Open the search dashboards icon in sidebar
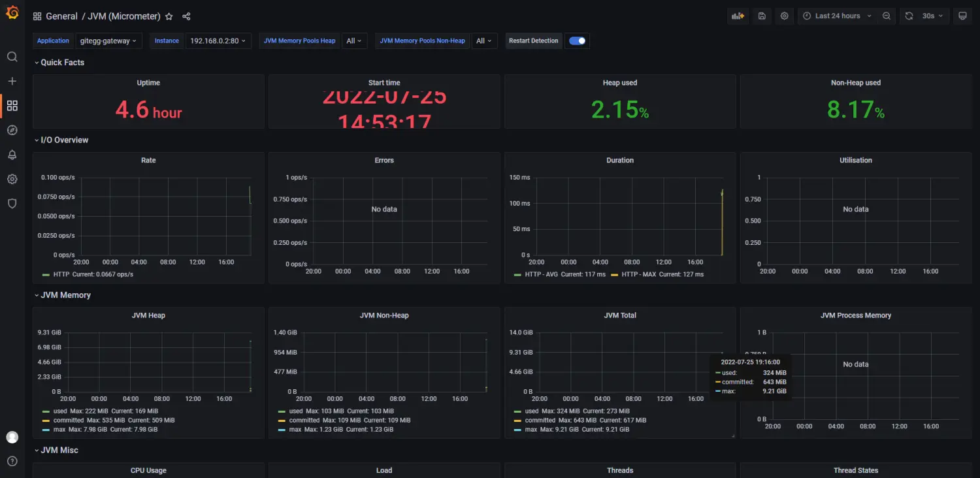This screenshot has height=478, width=980. point(12,57)
